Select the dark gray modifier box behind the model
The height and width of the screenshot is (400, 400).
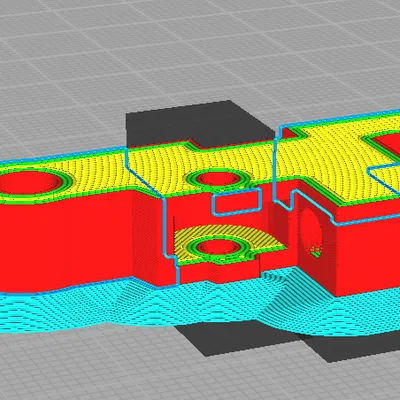coord(200,124)
